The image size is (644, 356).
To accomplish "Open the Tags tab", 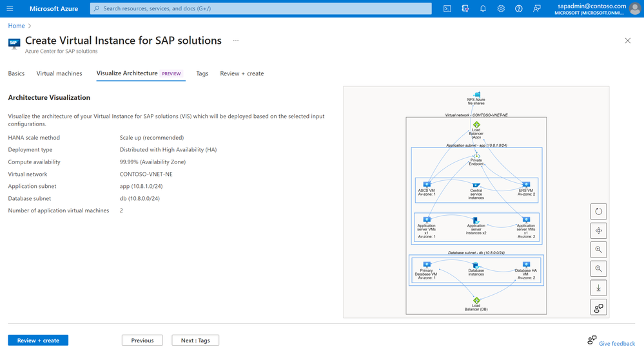I will tap(202, 73).
